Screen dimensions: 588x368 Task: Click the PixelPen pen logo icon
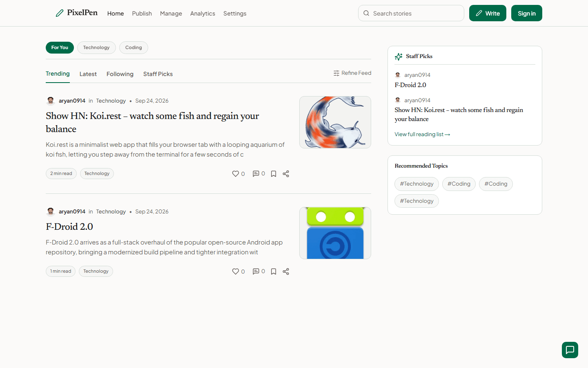60,13
